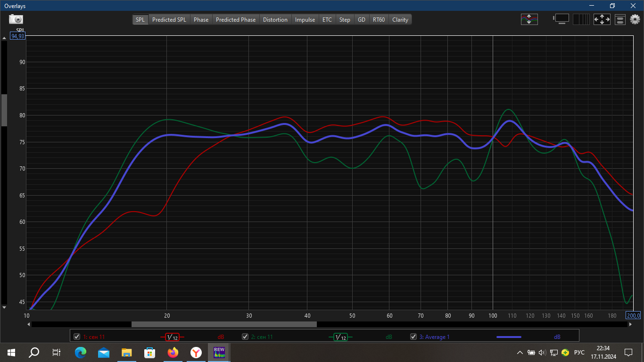Click the horizontal scrollbar right arrow
The image size is (644, 362).
coord(631,324)
